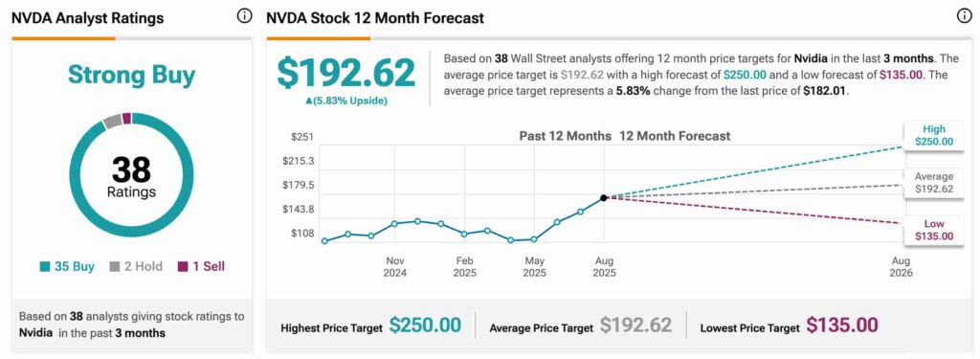Click the magenta Sell legend square
This screenshot has height=359, width=980.
pos(182,266)
